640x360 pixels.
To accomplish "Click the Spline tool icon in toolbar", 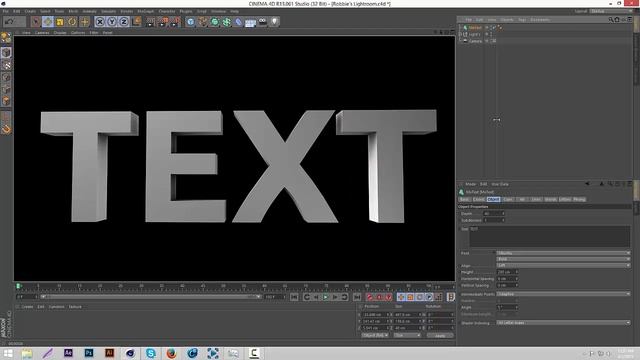I will 203,22.
